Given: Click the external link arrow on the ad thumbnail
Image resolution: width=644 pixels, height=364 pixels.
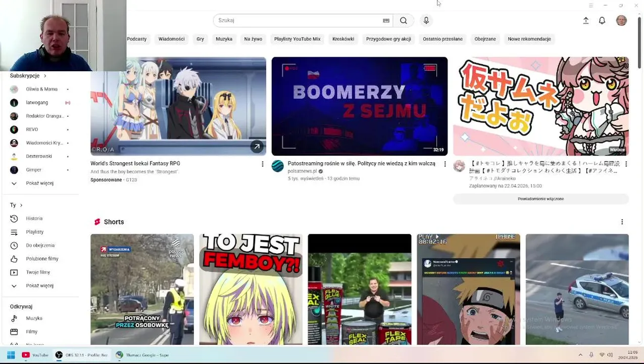Looking at the screenshot, I should coord(257,147).
